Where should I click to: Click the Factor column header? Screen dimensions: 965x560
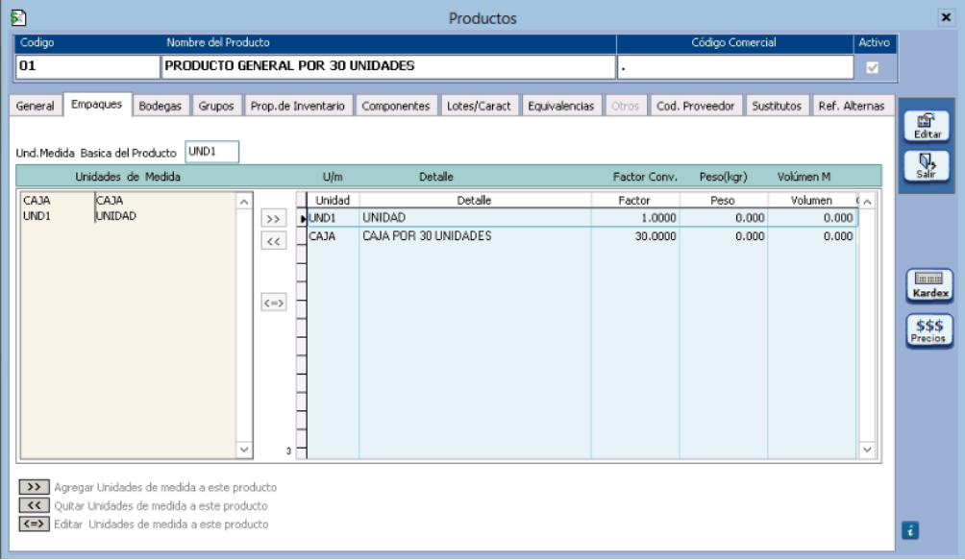(635, 201)
